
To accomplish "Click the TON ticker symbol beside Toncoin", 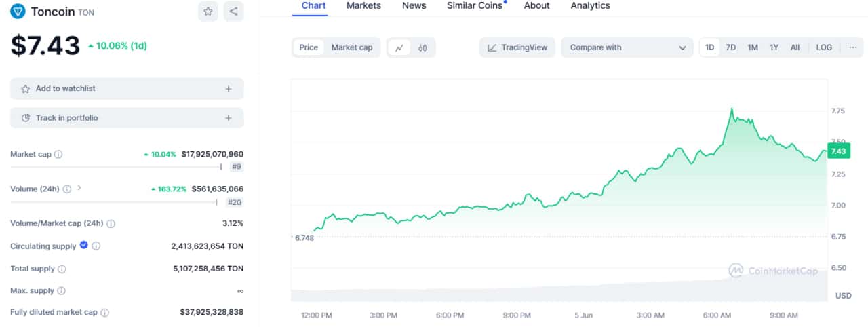I will [x=86, y=12].
